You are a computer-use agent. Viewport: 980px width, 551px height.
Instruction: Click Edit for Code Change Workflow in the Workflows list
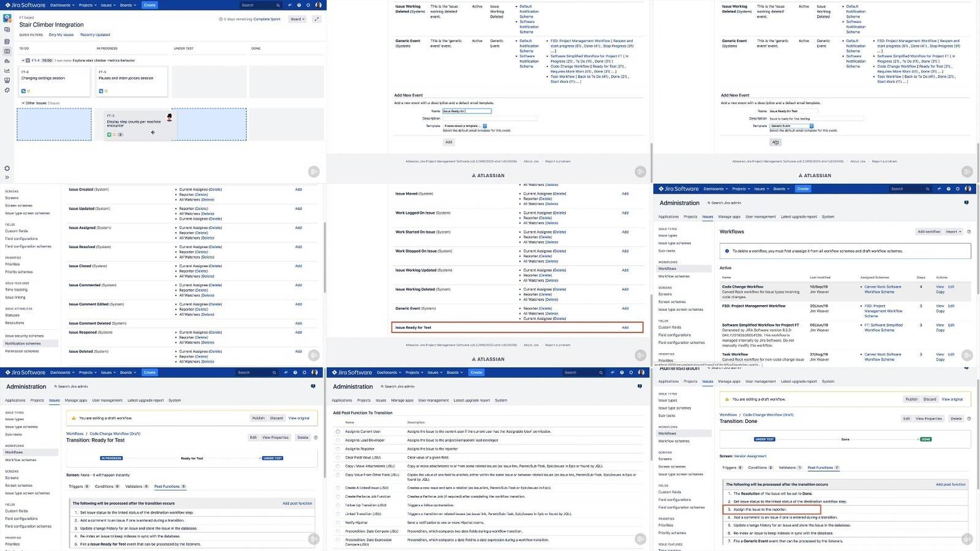(951, 287)
